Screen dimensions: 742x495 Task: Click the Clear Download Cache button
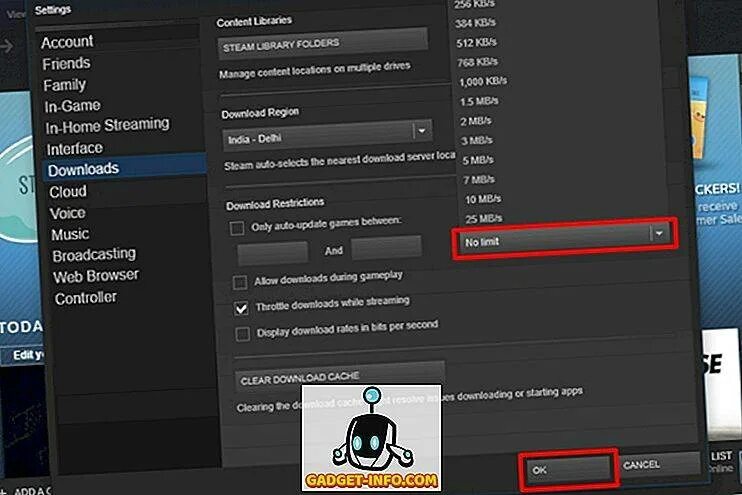340,376
